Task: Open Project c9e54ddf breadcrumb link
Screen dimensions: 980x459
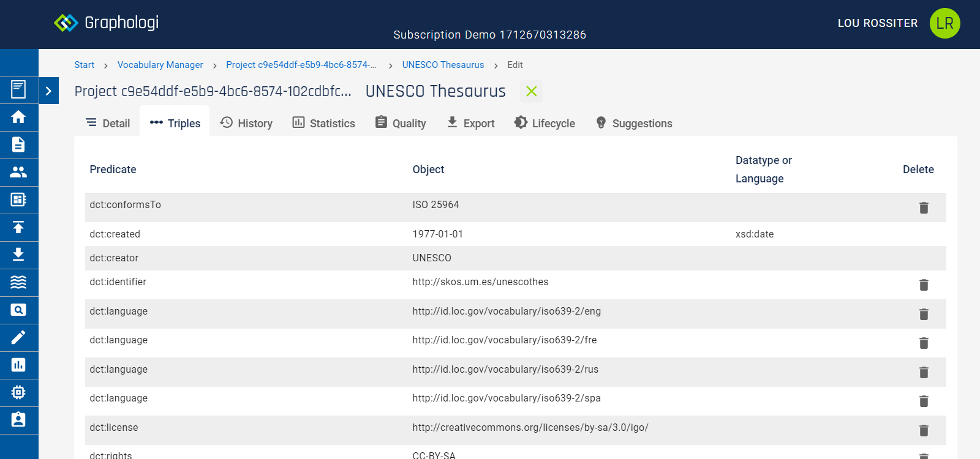Action: point(301,65)
